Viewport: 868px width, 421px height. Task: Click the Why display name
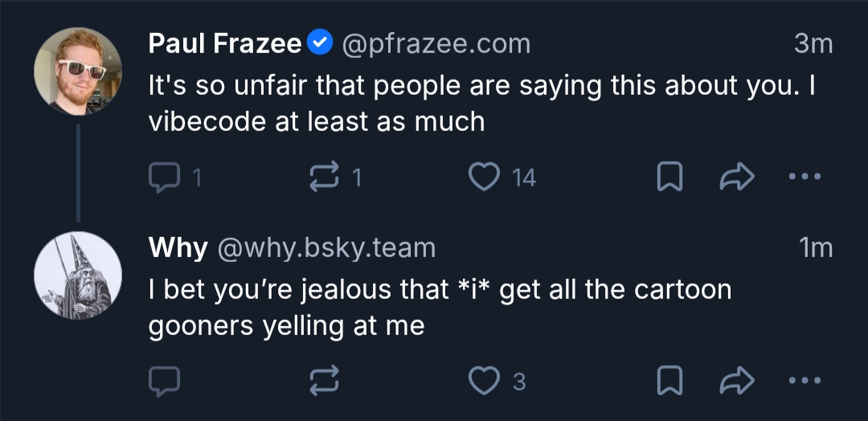(x=178, y=247)
